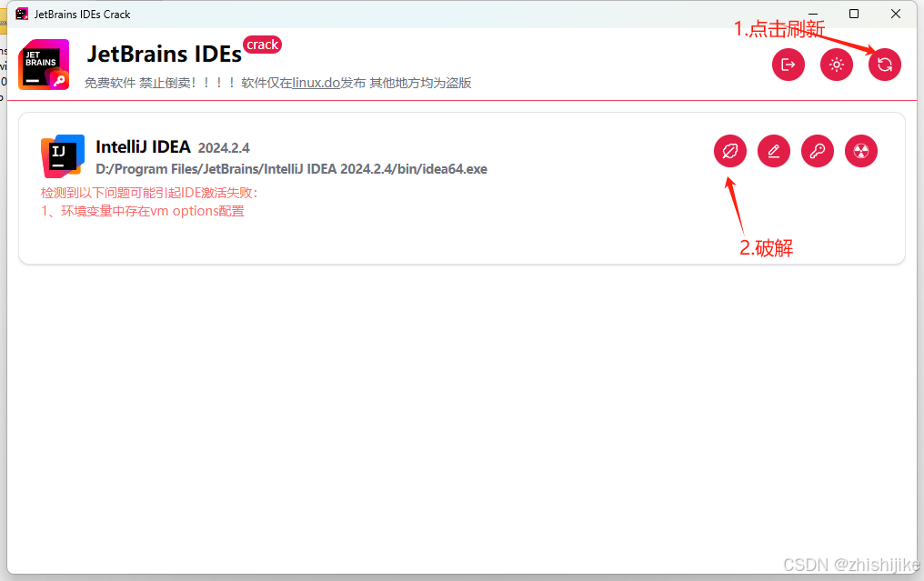Close the JetBrains IDEs Crack window
This screenshot has height=581, width=924.
click(896, 15)
